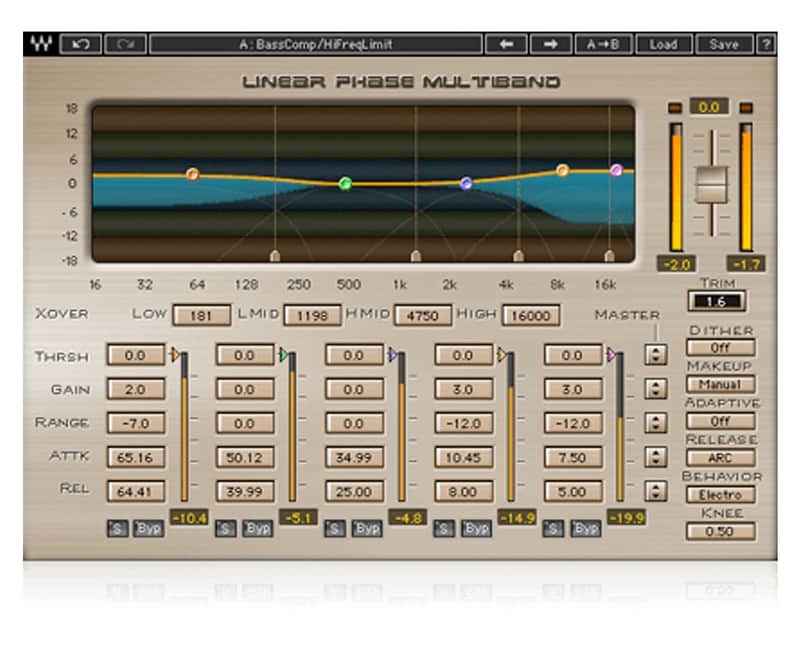Click the Trim value button showing 1.6
800x647 pixels.
(x=717, y=302)
